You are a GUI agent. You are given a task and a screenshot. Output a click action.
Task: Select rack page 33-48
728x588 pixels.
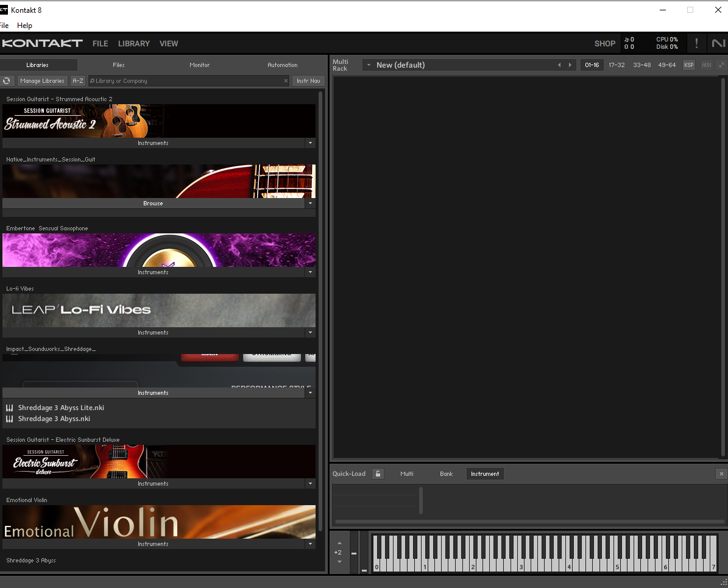(641, 65)
